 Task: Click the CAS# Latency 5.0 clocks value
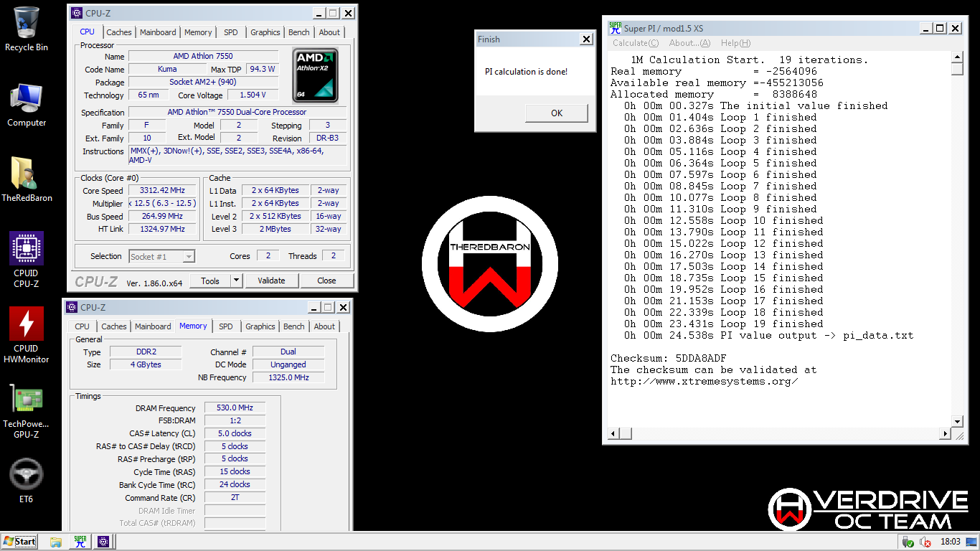(x=235, y=433)
